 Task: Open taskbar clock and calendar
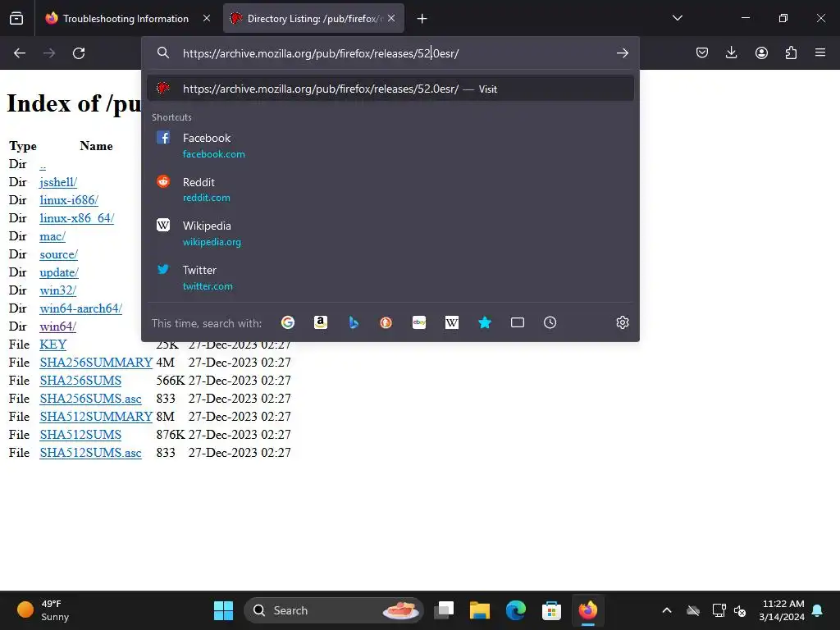782,610
